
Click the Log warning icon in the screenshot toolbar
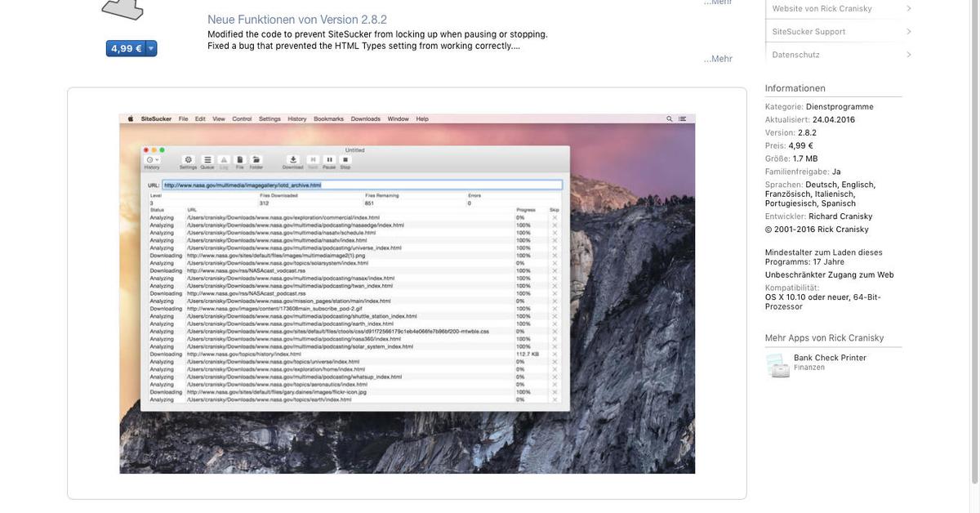pyautogui.click(x=224, y=160)
